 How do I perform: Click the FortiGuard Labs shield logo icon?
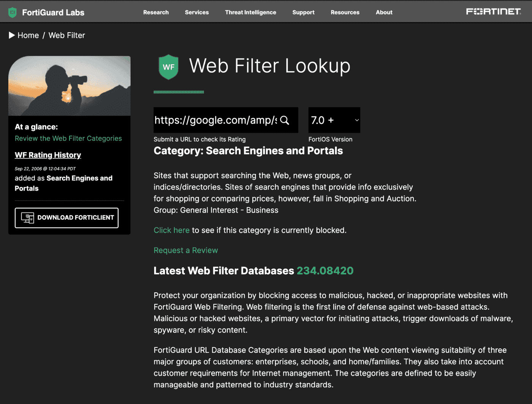point(13,13)
